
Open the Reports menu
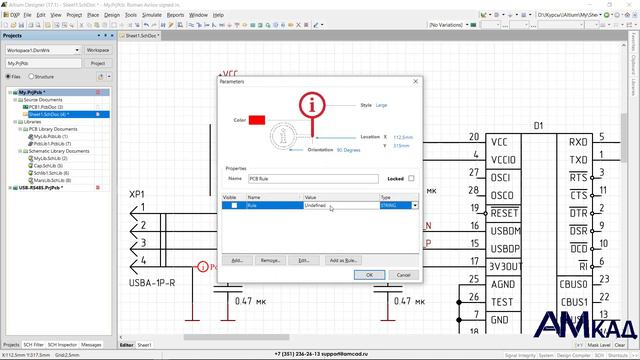click(x=176, y=15)
